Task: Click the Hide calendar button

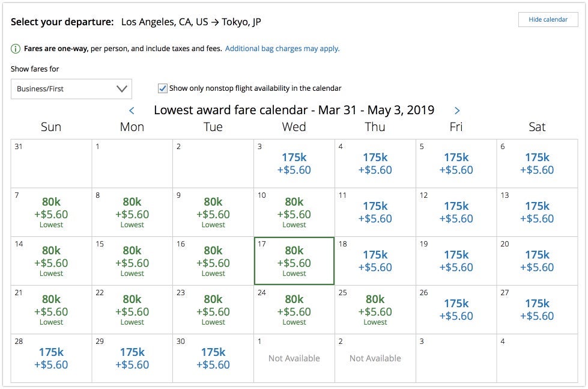Action: [548, 20]
